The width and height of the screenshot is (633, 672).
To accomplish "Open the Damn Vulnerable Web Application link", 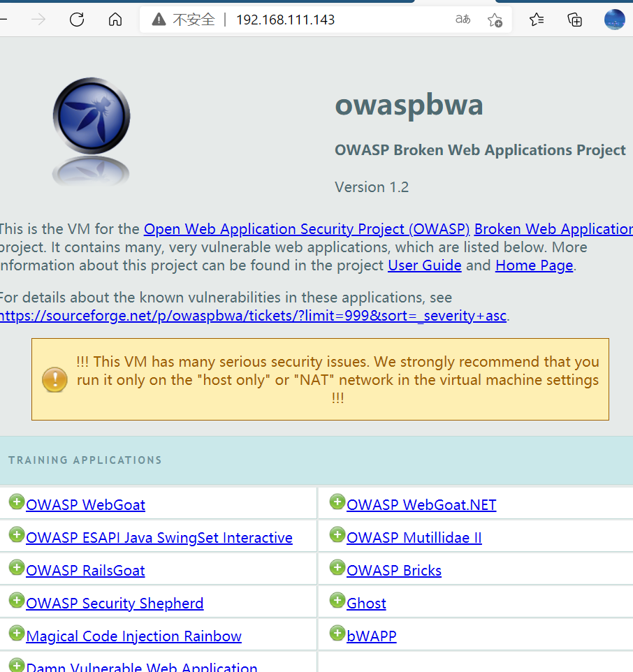I will [x=142, y=667].
